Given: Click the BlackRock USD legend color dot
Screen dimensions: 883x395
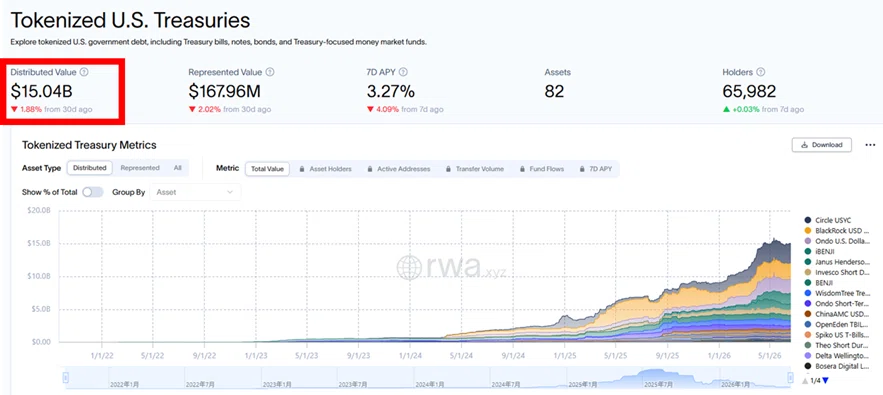Looking at the screenshot, I should pos(808,230).
